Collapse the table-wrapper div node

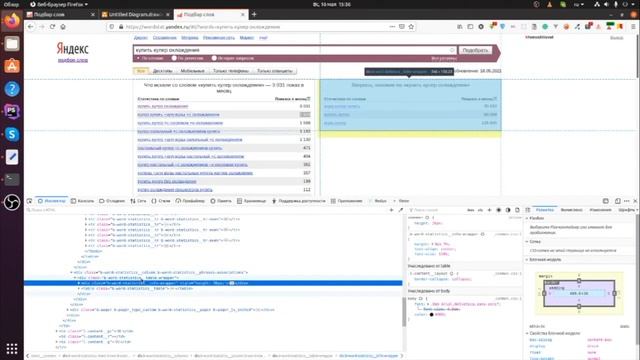[x=75, y=278]
